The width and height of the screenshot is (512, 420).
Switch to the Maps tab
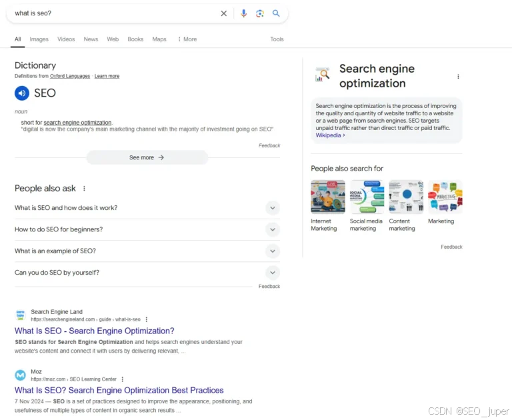point(159,39)
